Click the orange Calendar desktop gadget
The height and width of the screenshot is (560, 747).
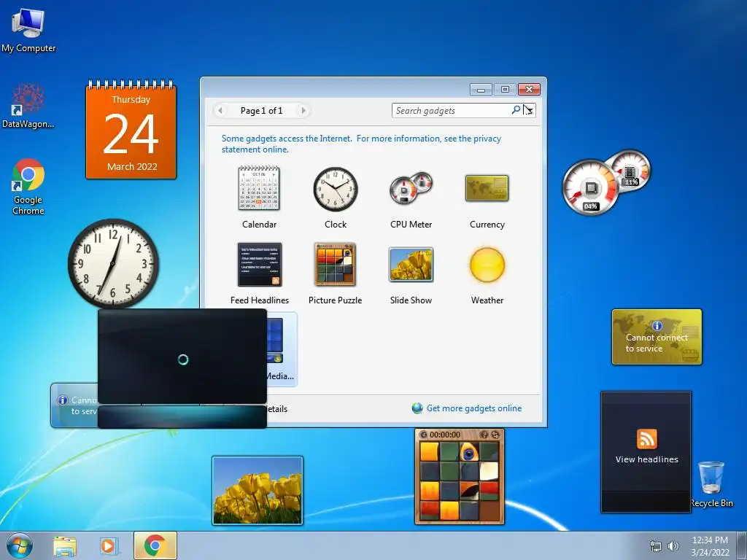click(x=131, y=129)
